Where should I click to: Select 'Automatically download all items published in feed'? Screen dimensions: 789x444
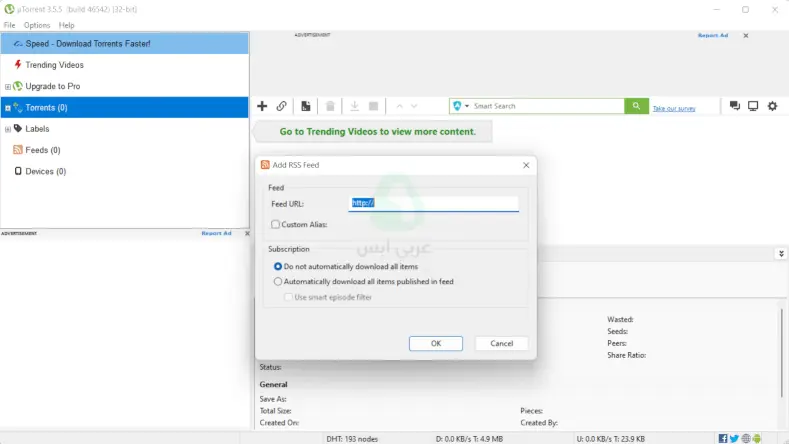[278, 282]
